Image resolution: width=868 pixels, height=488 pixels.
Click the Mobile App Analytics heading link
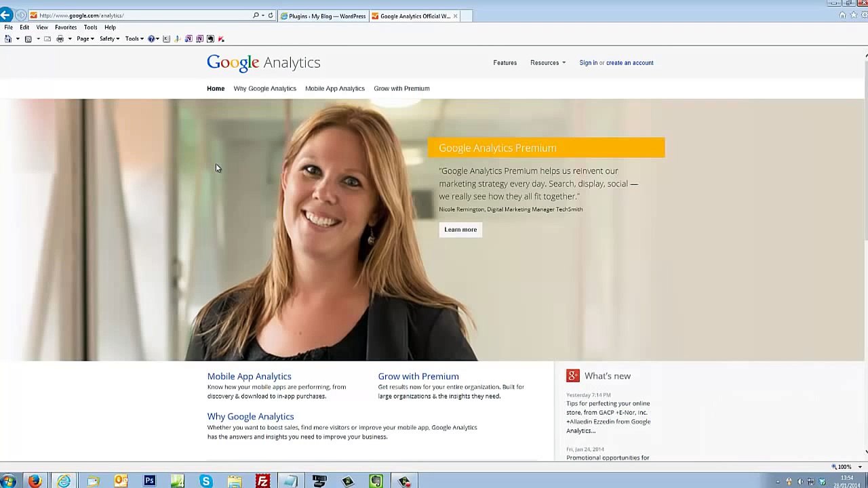(x=249, y=376)
